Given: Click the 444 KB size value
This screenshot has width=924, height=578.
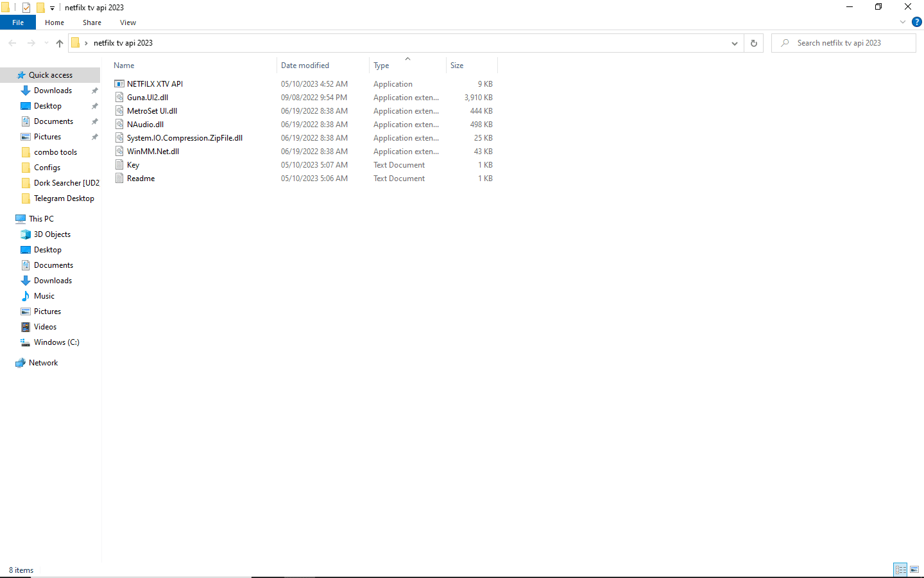Looking at the screenshot, I should coord(481,111).
